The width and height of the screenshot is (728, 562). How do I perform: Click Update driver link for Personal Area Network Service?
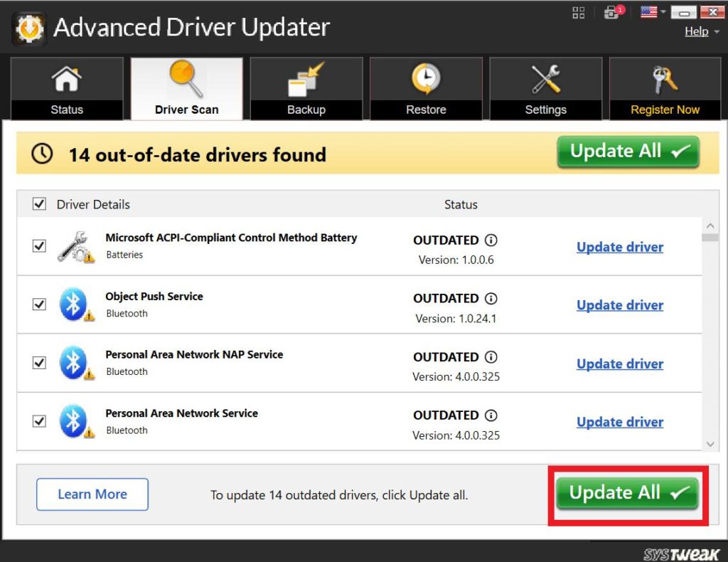[619, 422]
